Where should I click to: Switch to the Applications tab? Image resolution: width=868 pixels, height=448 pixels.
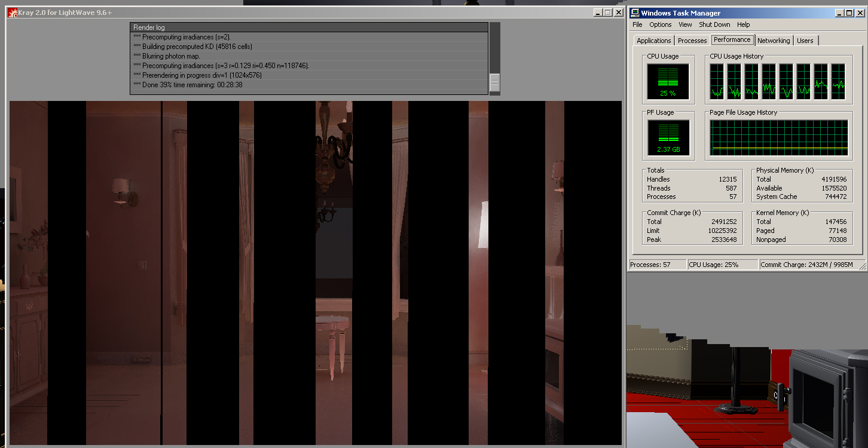(x=653, y=41)
